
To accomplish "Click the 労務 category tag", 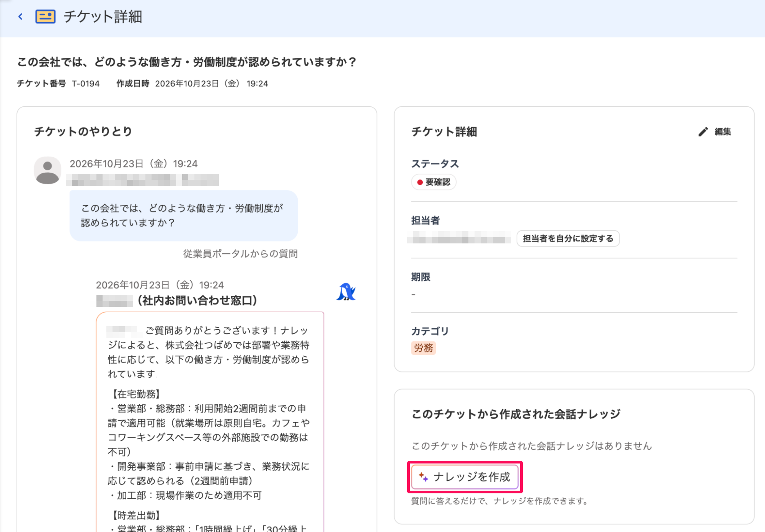I will pyautogui.click(x=424, y=348).
